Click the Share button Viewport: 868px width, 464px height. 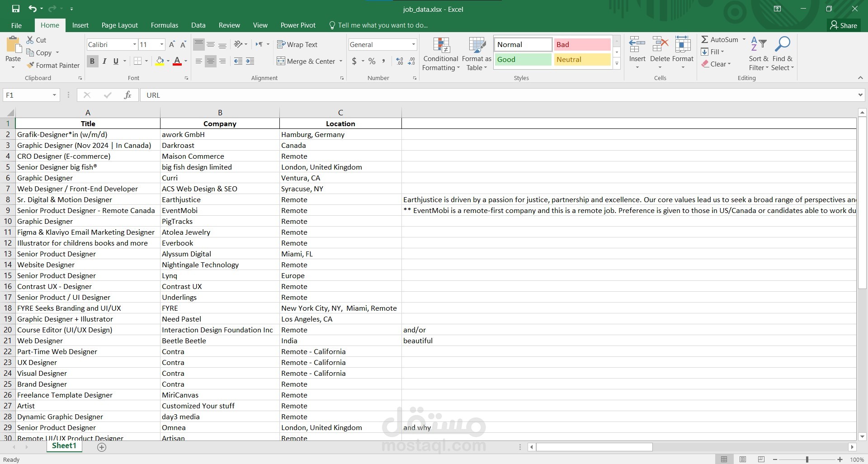pos(844,25)
